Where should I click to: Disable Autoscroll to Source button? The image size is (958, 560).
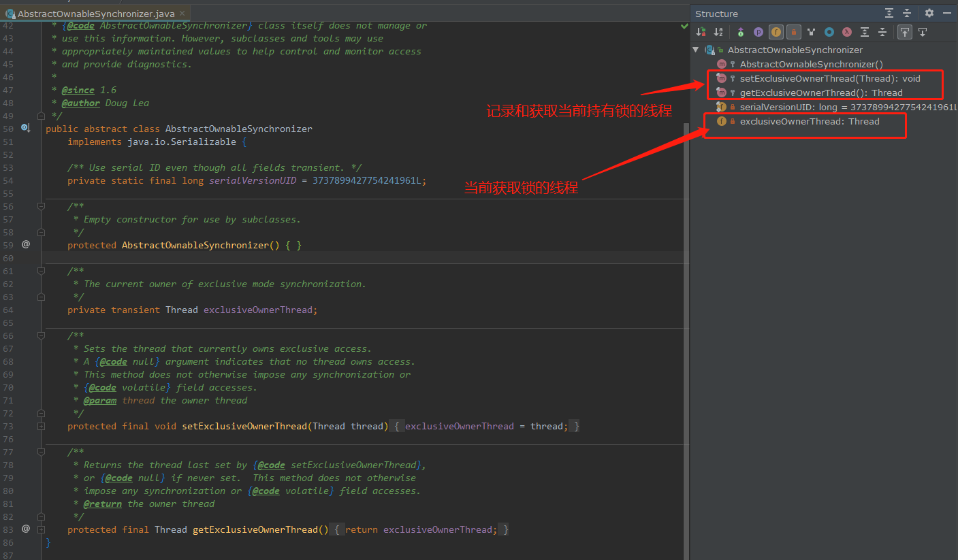(905, 32)
